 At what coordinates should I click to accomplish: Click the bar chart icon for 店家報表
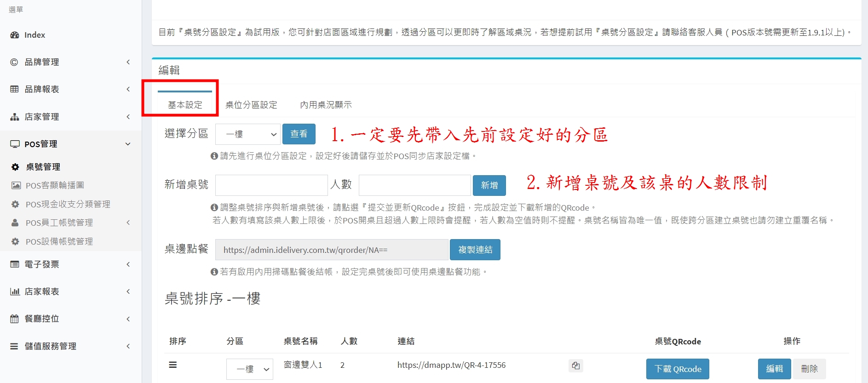pyautogui.click(x=15, y=292)
